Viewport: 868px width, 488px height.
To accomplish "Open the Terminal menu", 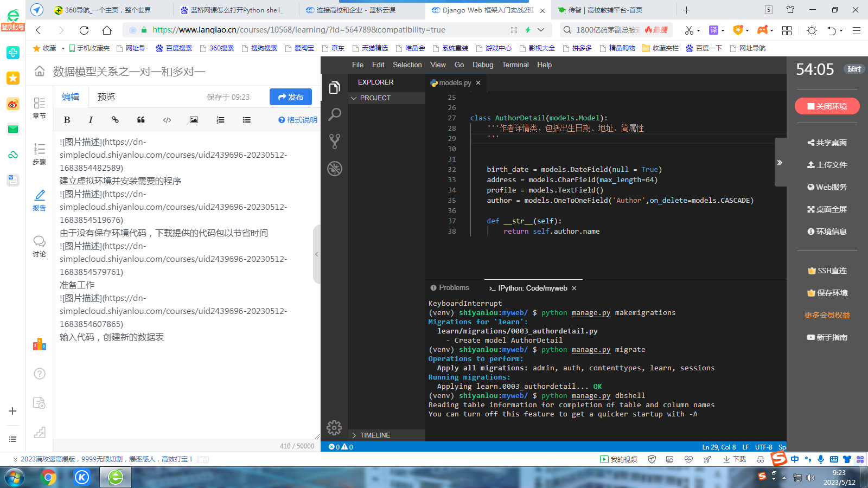I will [x=515, y=65].
